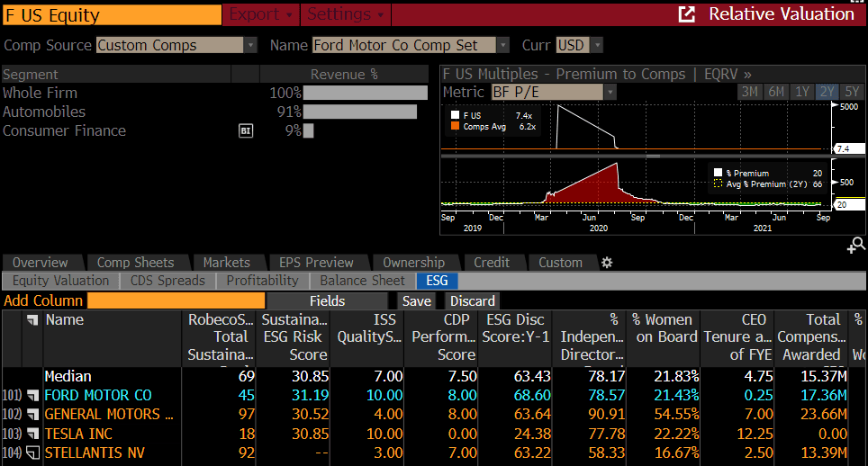The width and height of the screenshot is (868, 466).
Task: Click the chart pane divider handle
Action: [653, 157]
